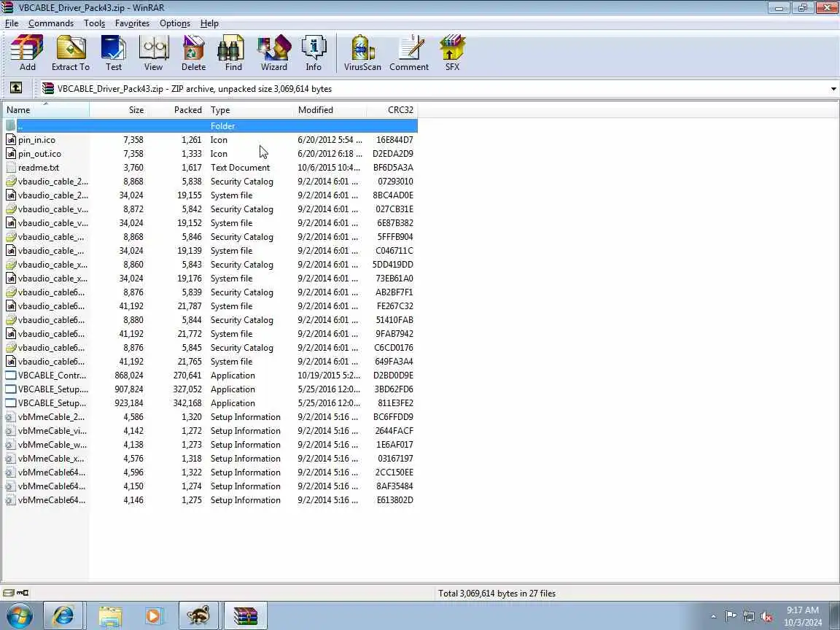Open the Options menu
Viewport: 840px width, 630px height.
175,23
